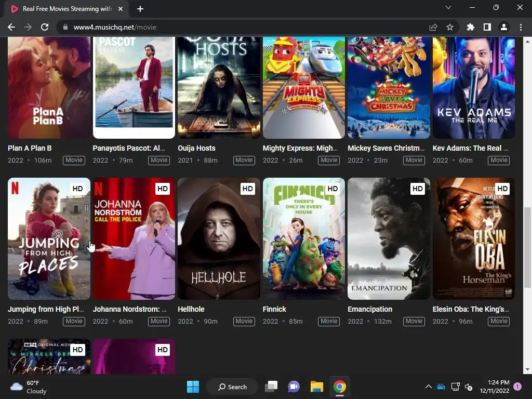Click the HD badge on Emancipation
This screenshot has width=532, height=399.
click(417, 189)
